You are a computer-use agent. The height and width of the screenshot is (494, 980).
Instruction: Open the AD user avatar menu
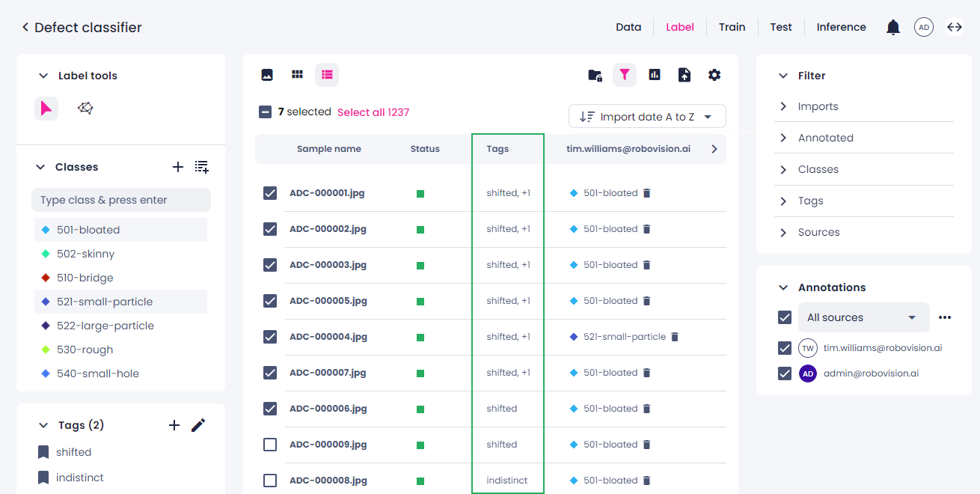924,28
